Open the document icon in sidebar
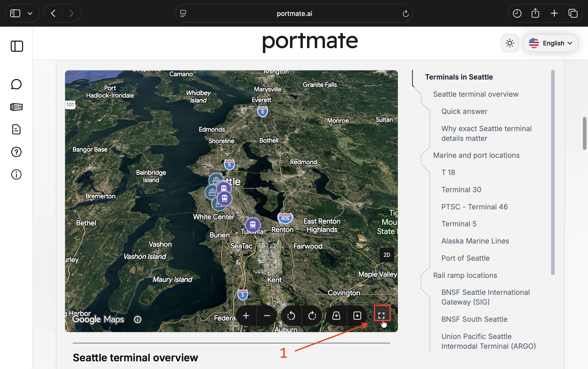 16,129
